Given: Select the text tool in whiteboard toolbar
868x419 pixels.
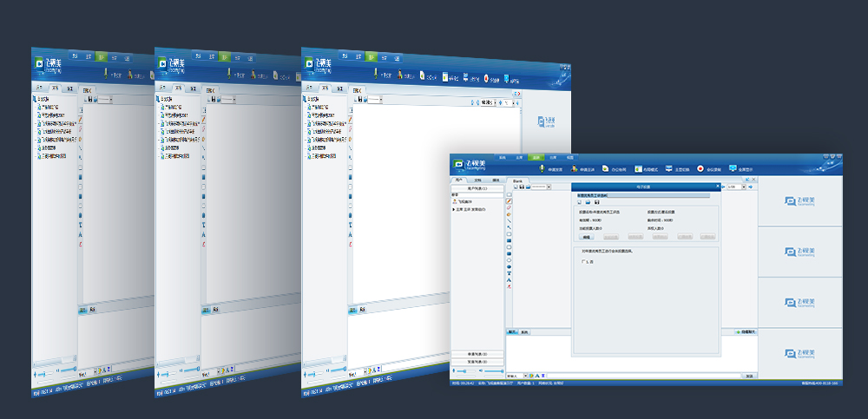Looking at the screenshot, I should pos(510,272).
